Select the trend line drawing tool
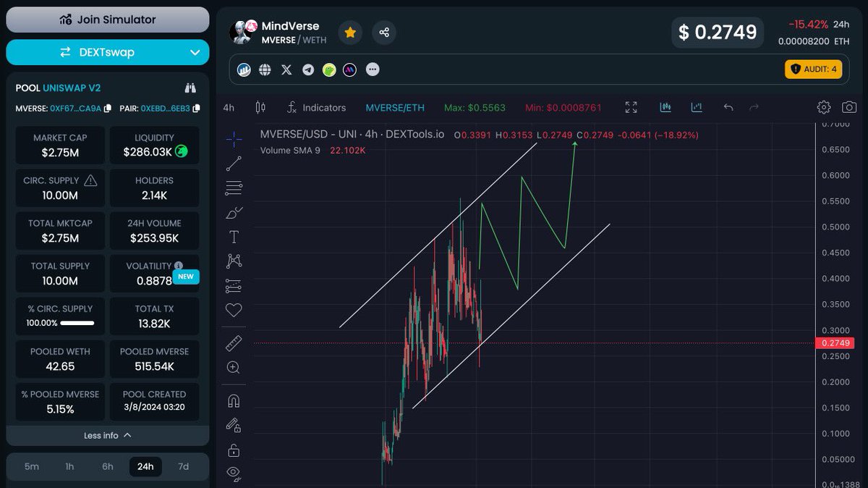The image size is (868, 488). pos(233,164)
